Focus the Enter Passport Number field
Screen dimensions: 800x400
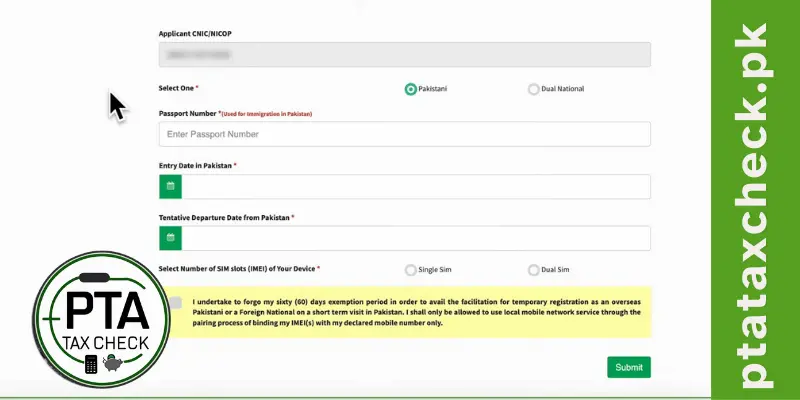(x=405, y=134)
